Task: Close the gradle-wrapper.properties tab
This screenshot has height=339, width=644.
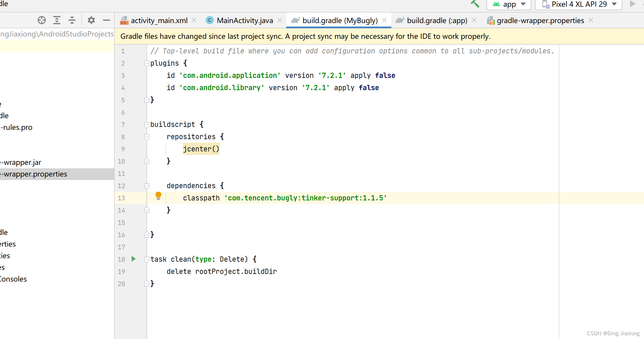Action: [x=591, y=20]
